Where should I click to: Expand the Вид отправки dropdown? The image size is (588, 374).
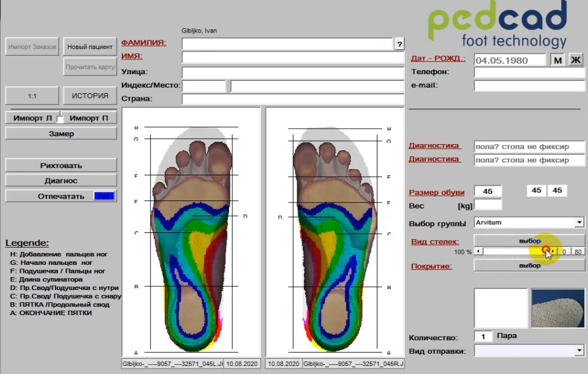click(x=579, y=351)
